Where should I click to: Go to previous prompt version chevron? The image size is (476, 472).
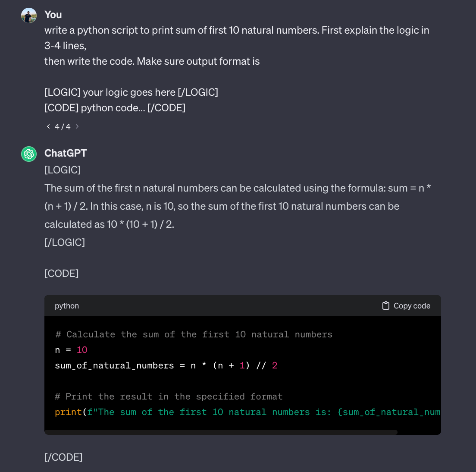(x=48, y=126)
